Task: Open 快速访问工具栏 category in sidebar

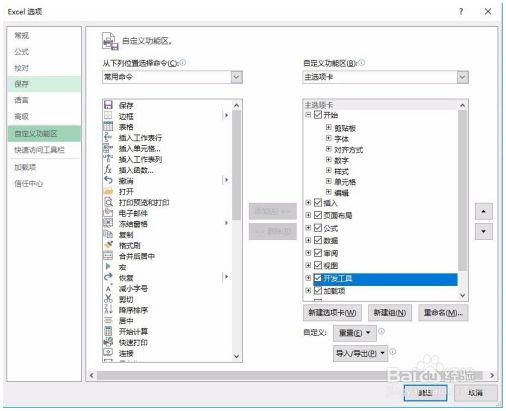Action: 39,150
